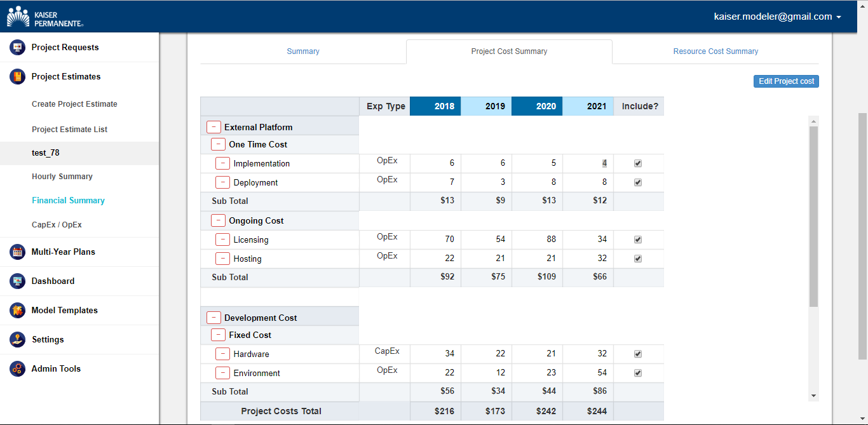Toggle Include checkbox for Licensing row
Viewport: 868px width, 425px height.
(638, 239)
